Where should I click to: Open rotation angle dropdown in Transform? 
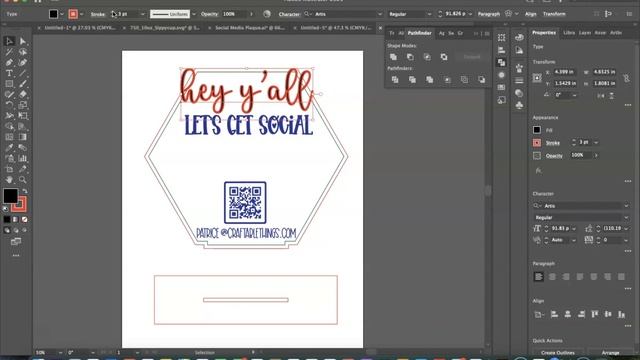tap(574, 95)
